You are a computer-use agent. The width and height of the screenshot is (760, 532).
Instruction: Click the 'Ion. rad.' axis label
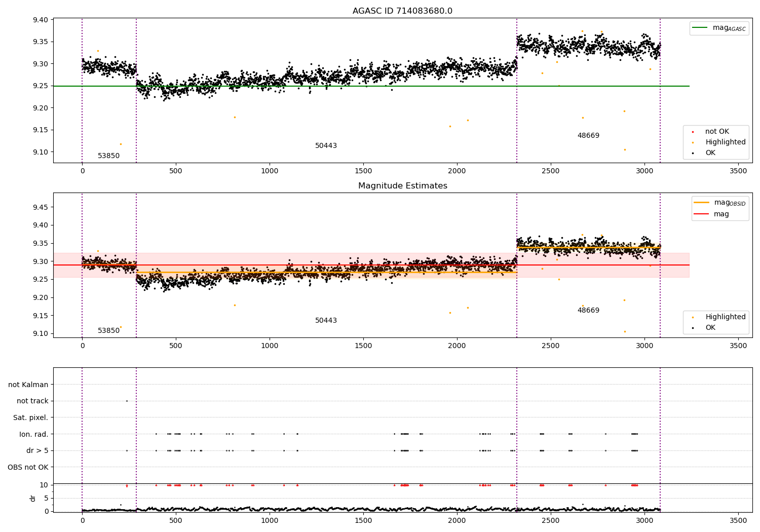[x=34, y=434]
